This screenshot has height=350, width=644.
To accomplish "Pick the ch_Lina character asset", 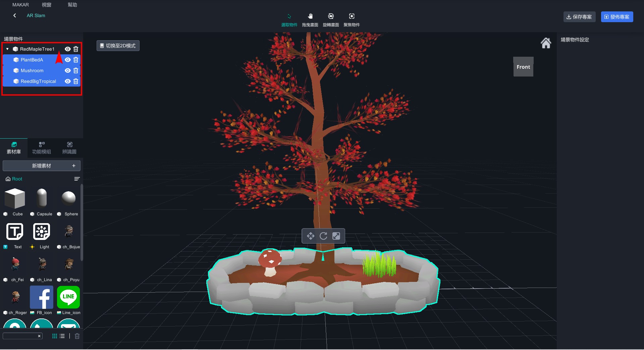I will point(42,264).
